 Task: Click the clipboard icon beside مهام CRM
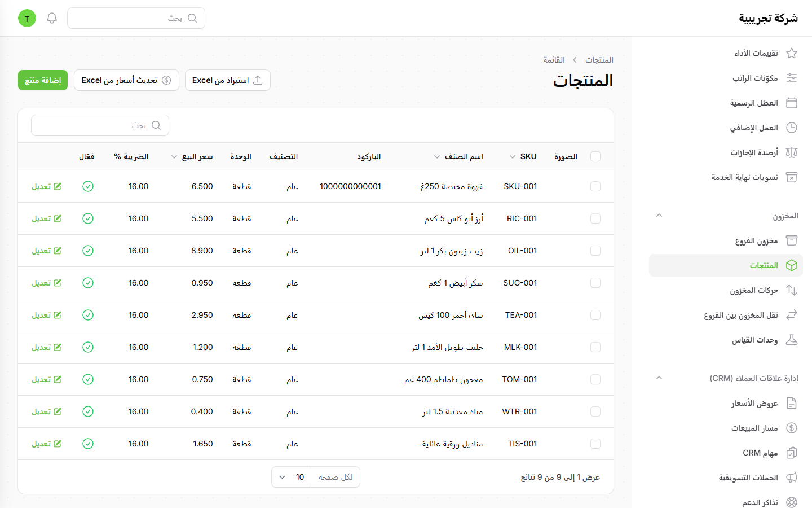792,453
